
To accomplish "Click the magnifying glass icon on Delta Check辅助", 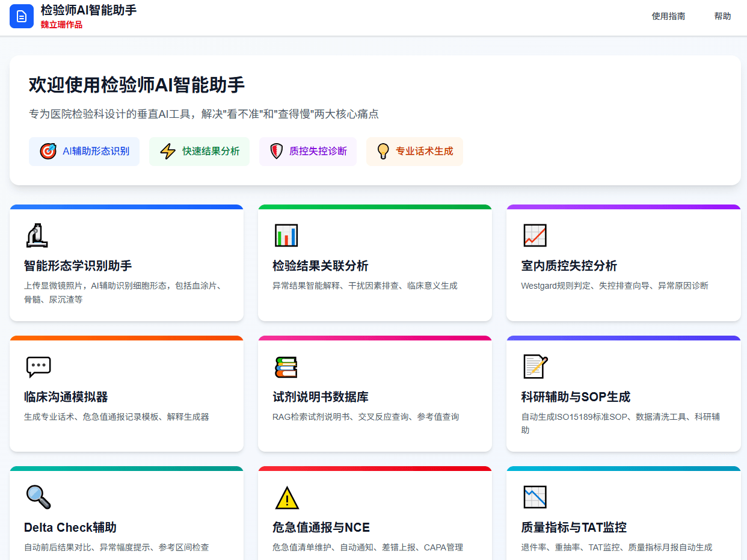I will [x=38, y=497].
